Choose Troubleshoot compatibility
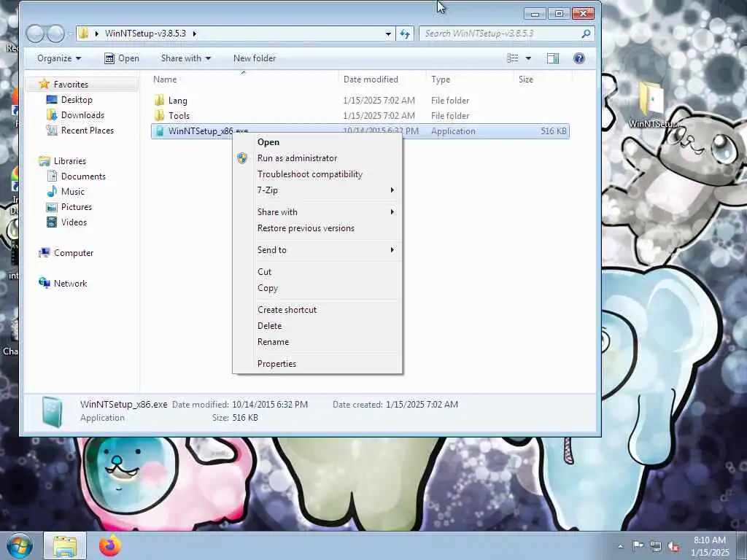This screenshot has width=747, height=560. [x=318, y=174]
